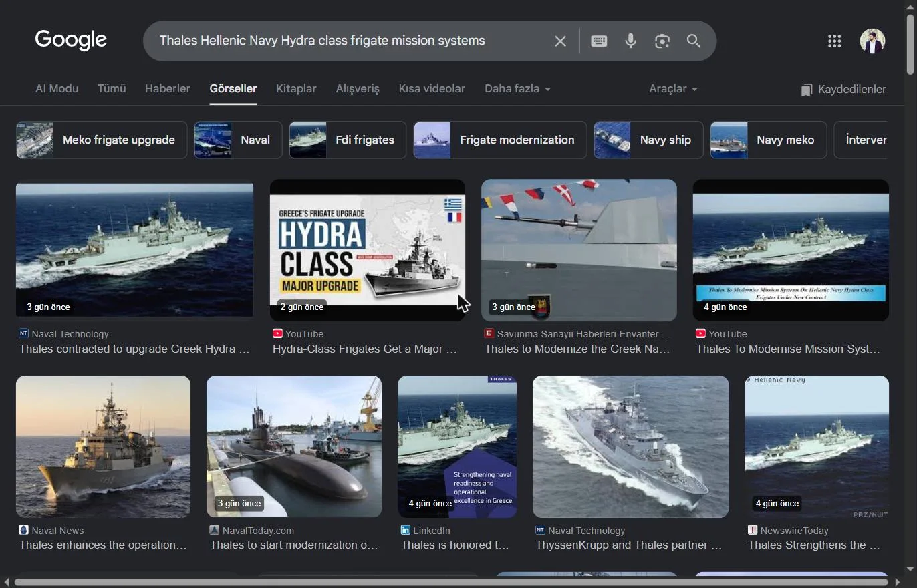Click the Savunma Sanayii Haberleri source icon

click(x=489, y=333)
